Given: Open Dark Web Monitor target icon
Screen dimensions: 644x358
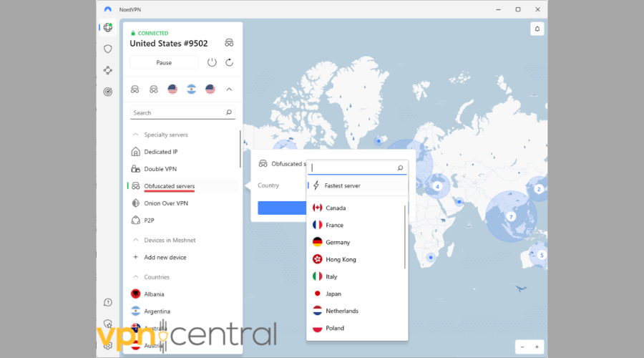Looking at the screenshot, I should click(107, 92).
